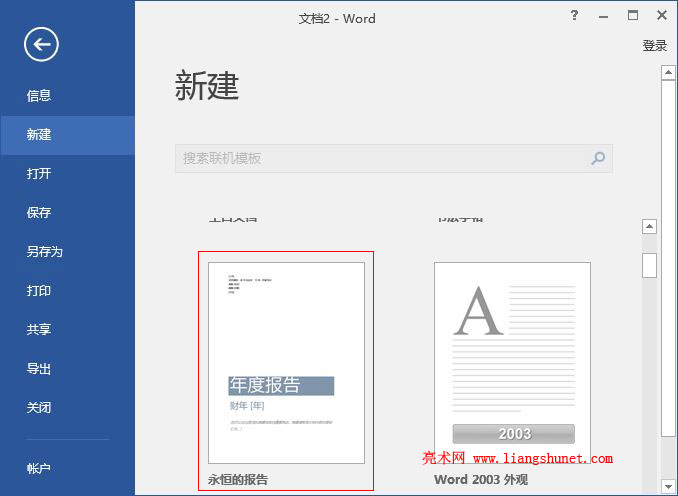Click the 新建 page heading
678x496 pixels.
click(207, 86)
